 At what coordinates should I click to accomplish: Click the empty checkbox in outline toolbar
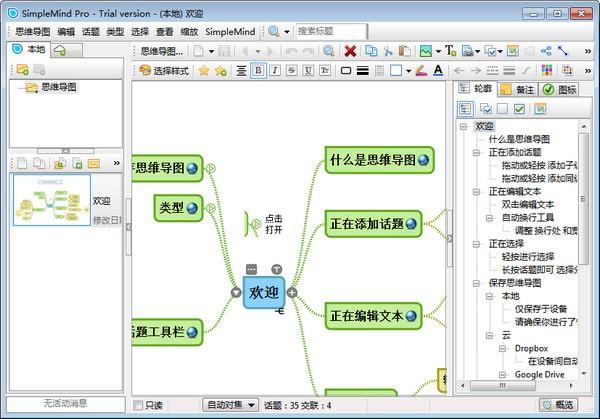click(502, 109)
